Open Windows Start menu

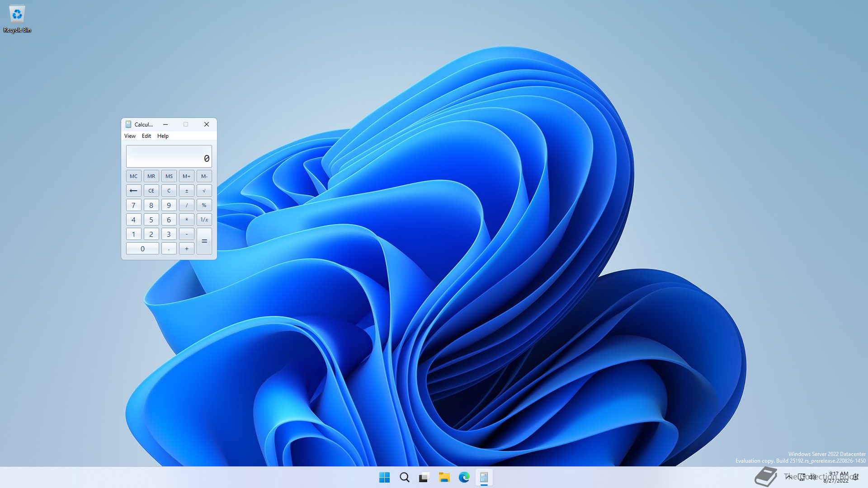pos(384,477)
